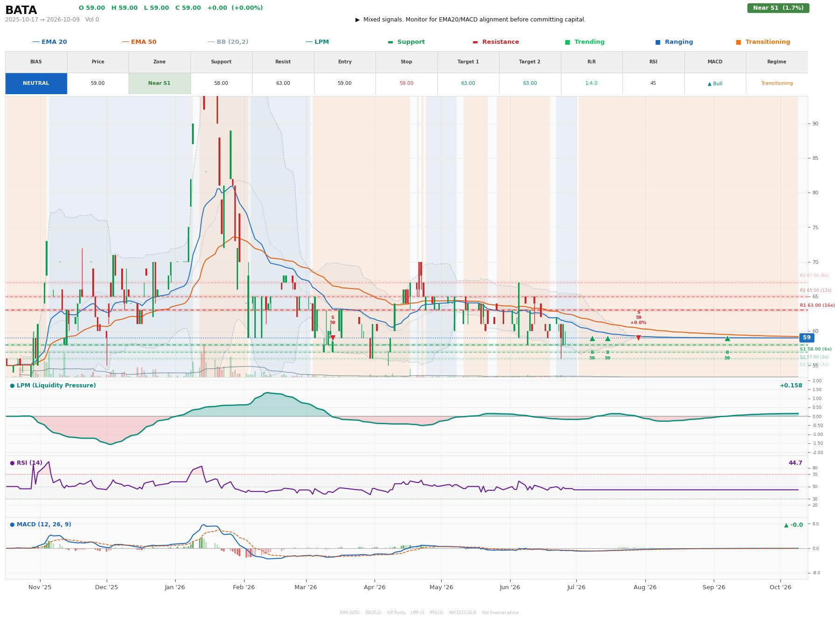
Task: Click the LPM reading +0.158
Action: (791, 386)
